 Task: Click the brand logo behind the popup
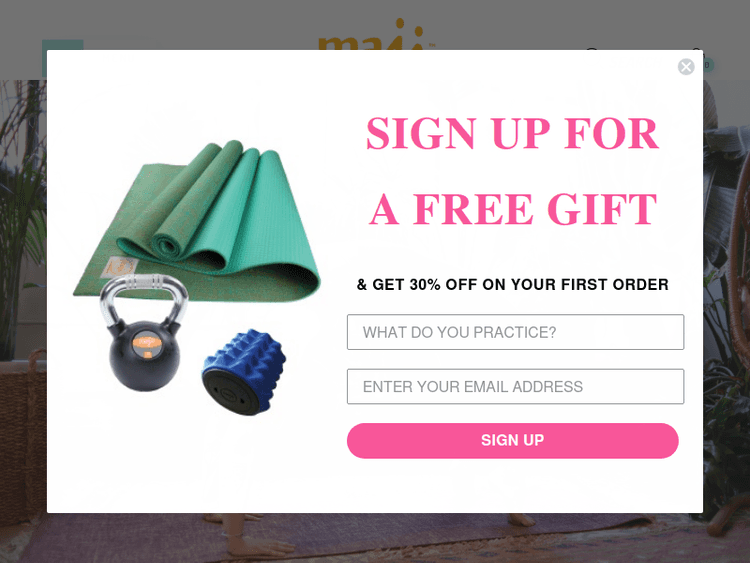(376, 34)
